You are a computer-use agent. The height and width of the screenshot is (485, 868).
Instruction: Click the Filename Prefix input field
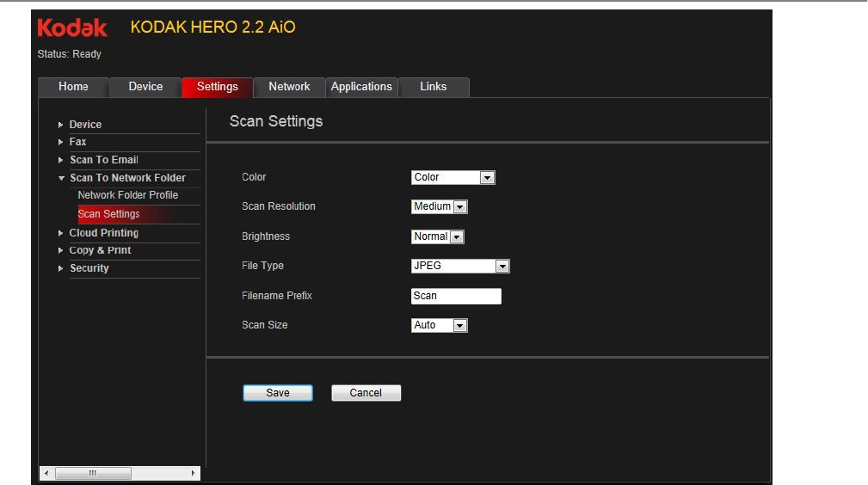(456, 296)
